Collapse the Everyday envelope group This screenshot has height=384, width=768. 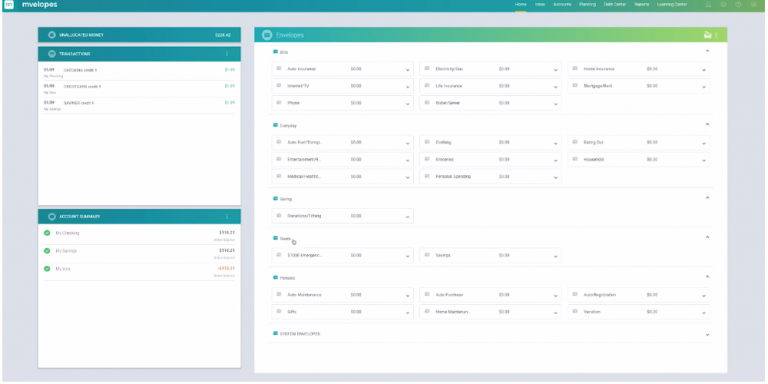click(x=707, y=124)
